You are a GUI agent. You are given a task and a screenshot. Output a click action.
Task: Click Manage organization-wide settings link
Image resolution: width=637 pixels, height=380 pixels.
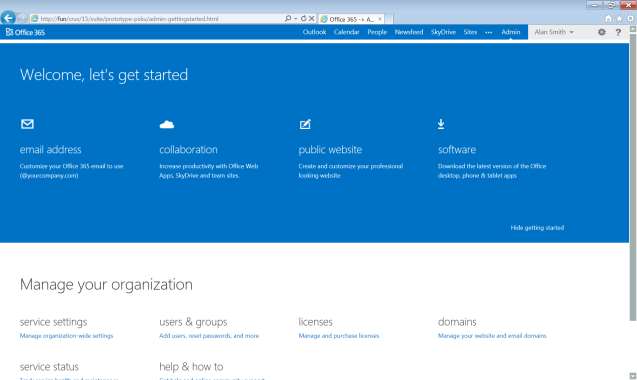pos(66,336)
